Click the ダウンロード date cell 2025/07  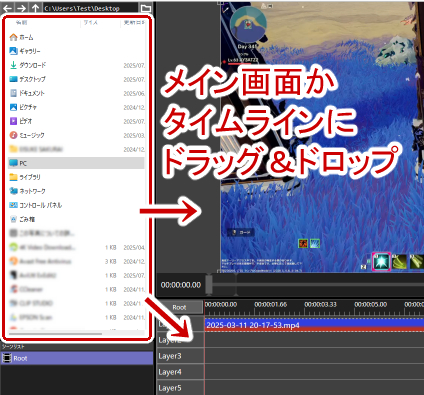tap(134, 65)
